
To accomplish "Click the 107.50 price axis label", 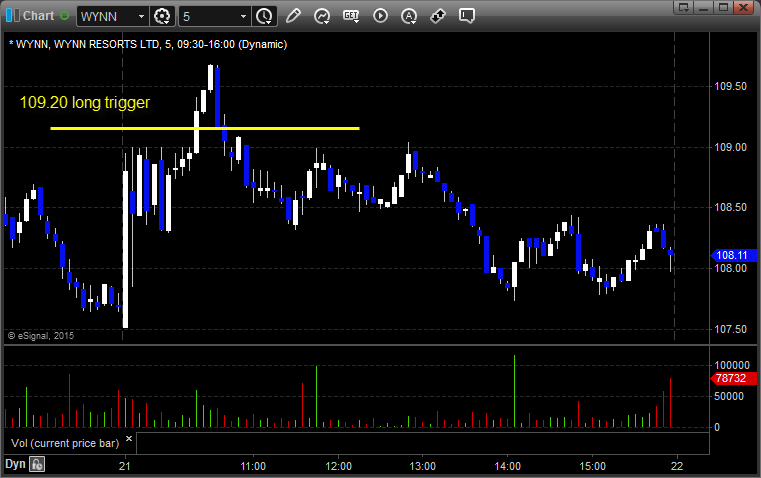I will pos(730,329).
